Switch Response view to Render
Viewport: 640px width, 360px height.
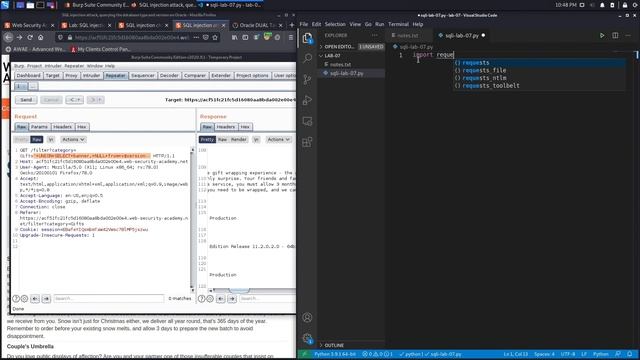(239, 140)
